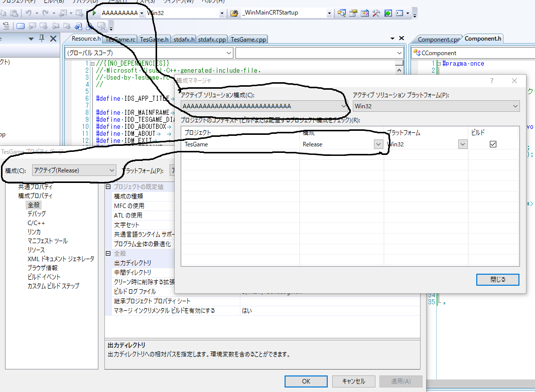This screenshot has height=392, width=535.
Task: Collapse the プロジェクトの既定値 section
Action: coord(108,187)
